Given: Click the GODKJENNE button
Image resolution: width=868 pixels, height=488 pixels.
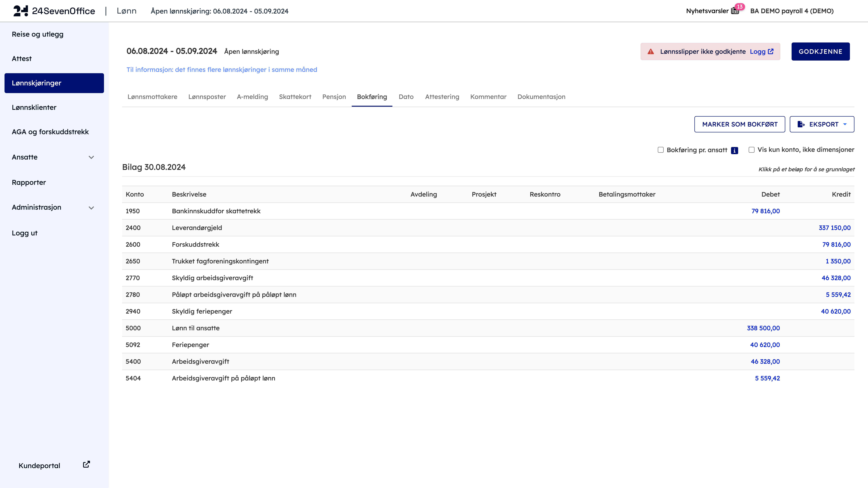Looking at the screenshot, I should (821, 52).
